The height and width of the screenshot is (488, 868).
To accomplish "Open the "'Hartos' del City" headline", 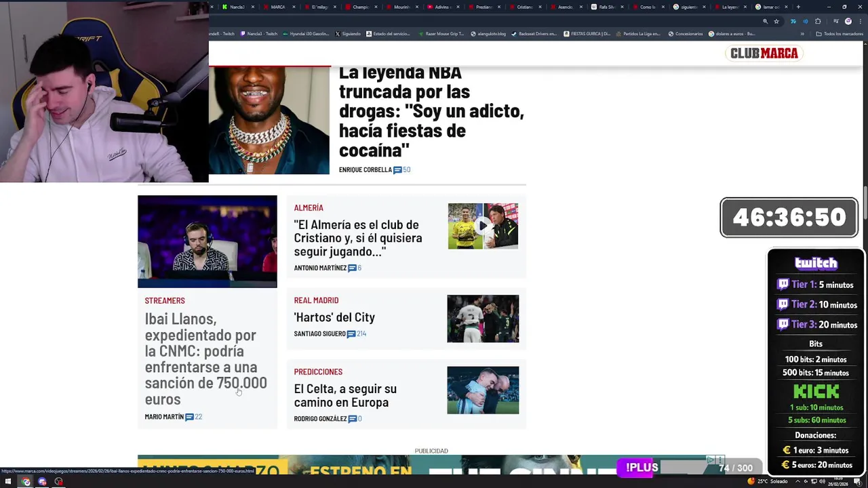I will tap(334, 317).
